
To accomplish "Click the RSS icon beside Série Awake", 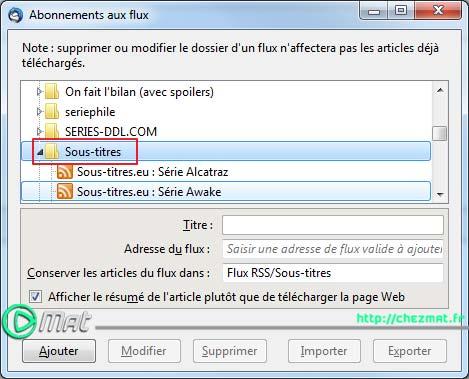I will pyautogui.click(x=65, y=192).
